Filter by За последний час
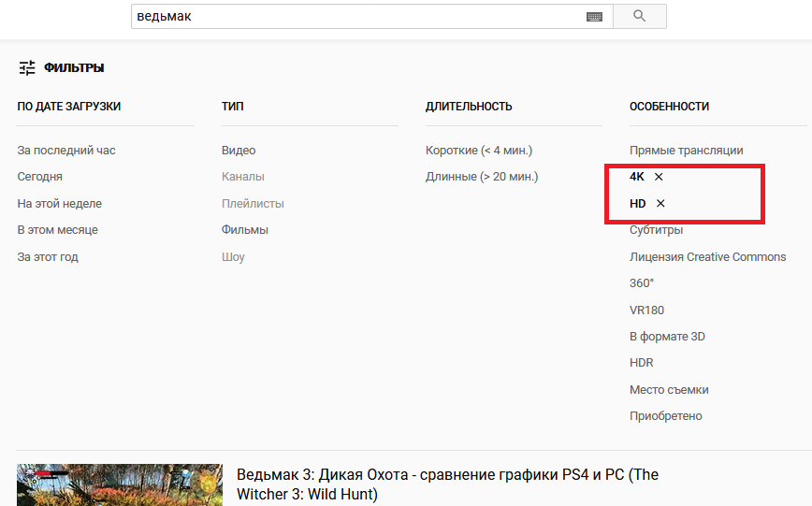Image resolution: width=812 pixels, height=506 pixels. (66, 151)
